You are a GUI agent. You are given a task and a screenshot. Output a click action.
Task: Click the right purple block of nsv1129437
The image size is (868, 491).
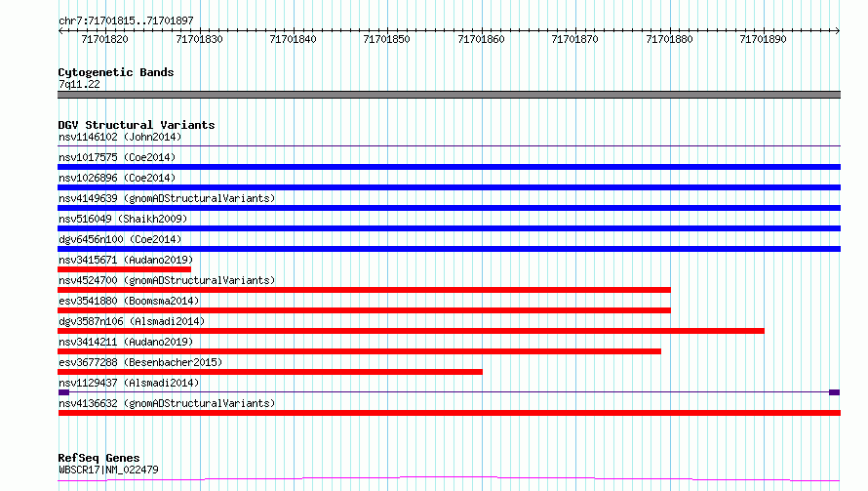click(x=834, y=392)
